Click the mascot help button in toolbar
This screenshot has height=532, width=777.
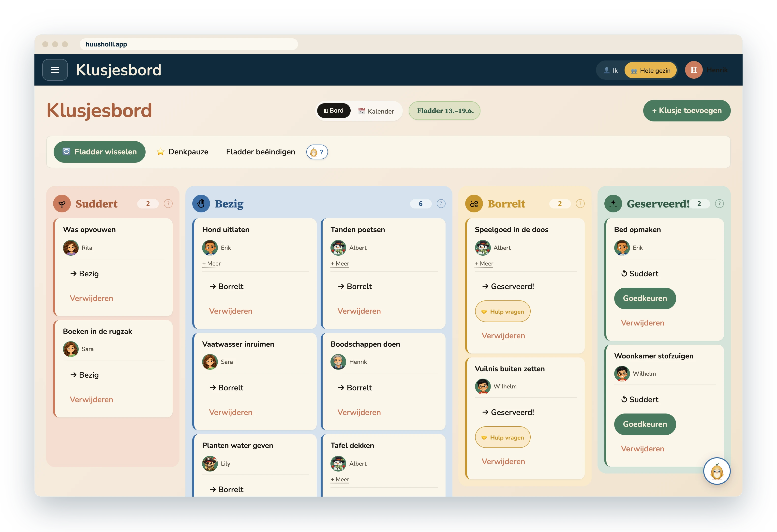pos(317,152)
